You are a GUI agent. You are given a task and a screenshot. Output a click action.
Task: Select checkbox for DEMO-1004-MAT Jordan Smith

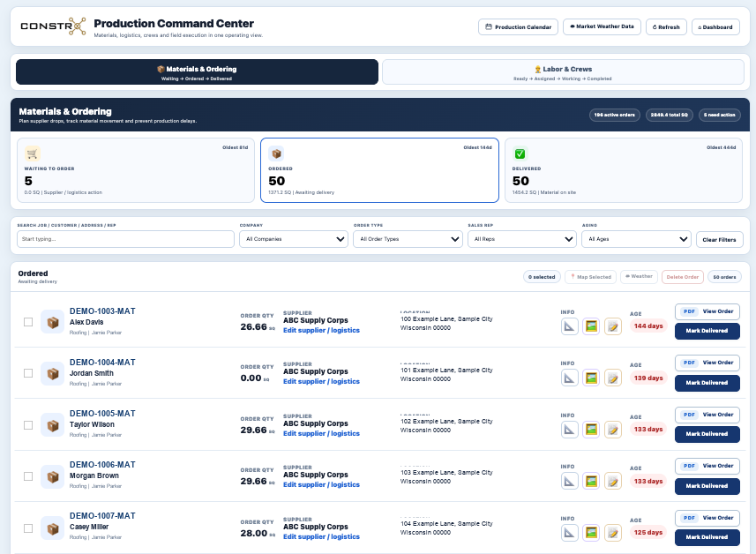click(28, 373)
